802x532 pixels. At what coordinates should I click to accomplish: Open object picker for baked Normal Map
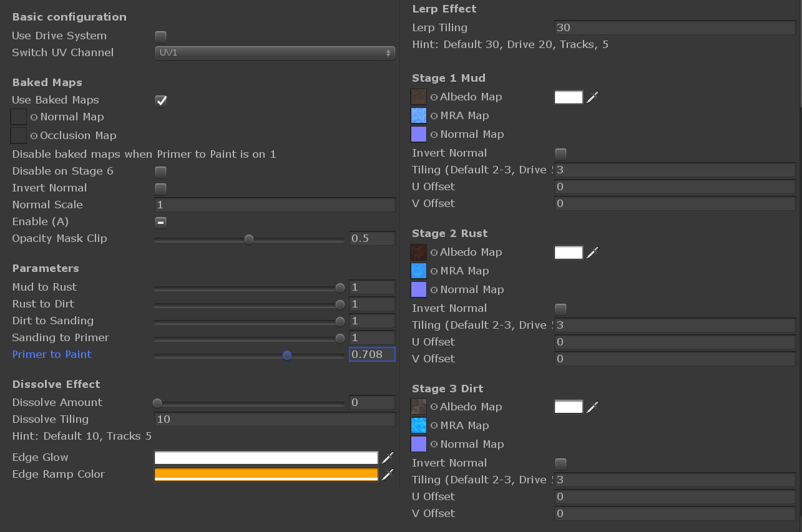tap(34, 117)
